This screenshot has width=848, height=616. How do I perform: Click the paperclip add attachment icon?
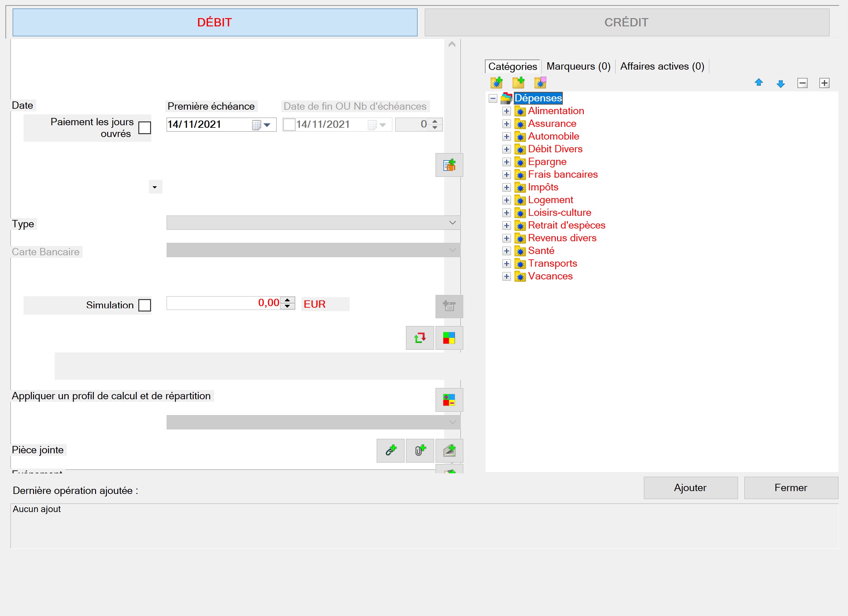coord(420,450)
